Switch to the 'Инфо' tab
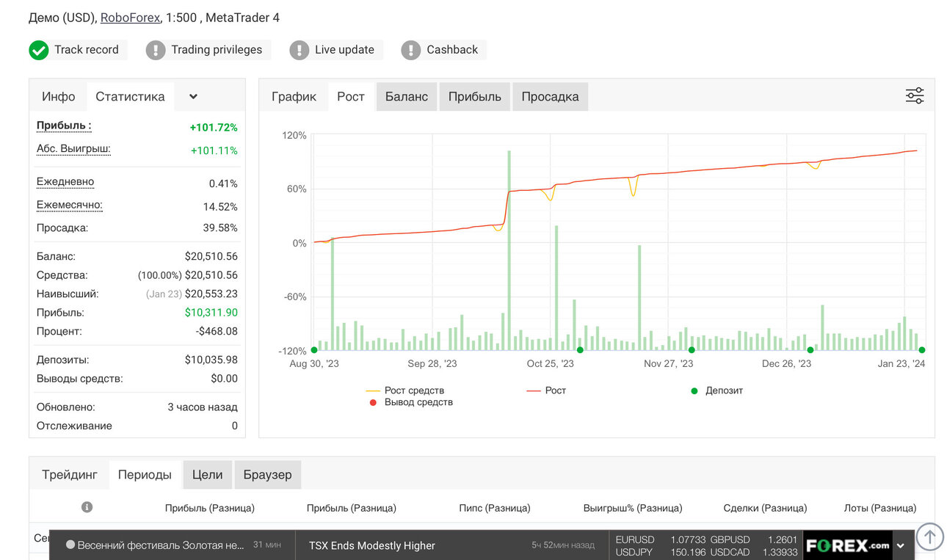The image size is (947, 560). click(59, 96)
